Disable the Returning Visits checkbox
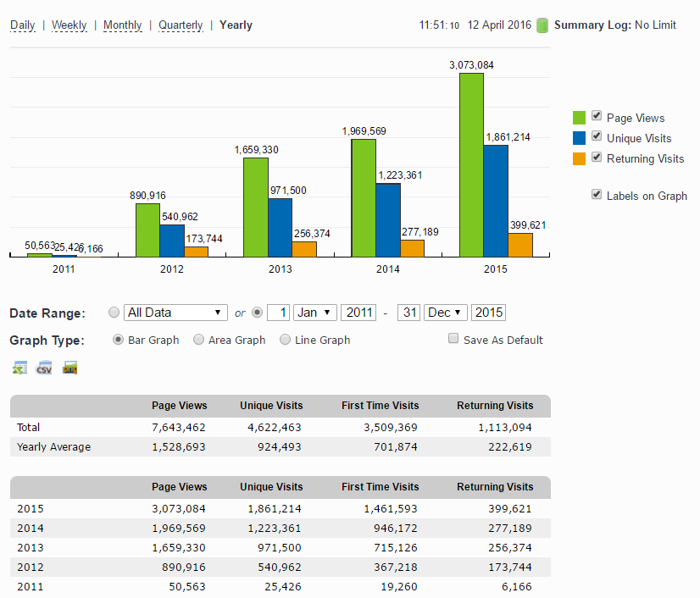 point(597,157)
